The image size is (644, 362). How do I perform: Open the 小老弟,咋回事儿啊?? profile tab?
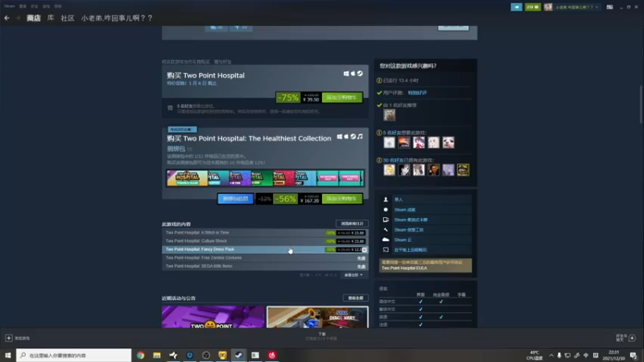coord(117,18)
